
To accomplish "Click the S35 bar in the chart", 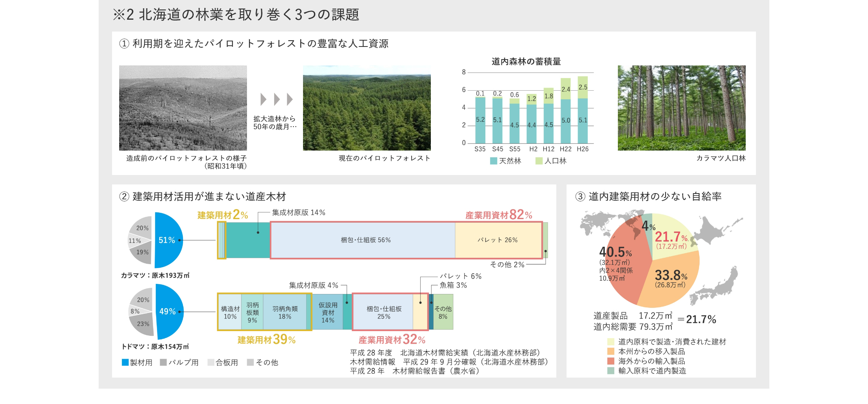I will (x=480, y=120).
